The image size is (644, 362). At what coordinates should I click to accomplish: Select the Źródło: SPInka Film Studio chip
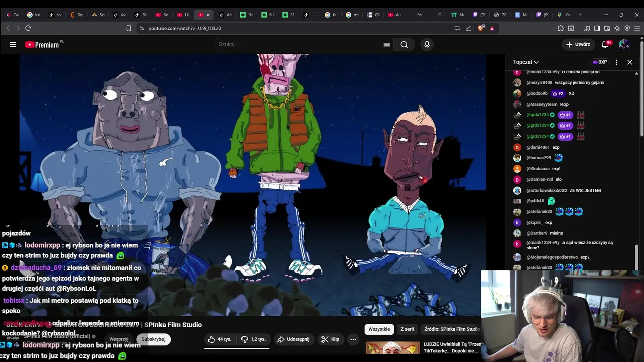click(x=451, y=329)
